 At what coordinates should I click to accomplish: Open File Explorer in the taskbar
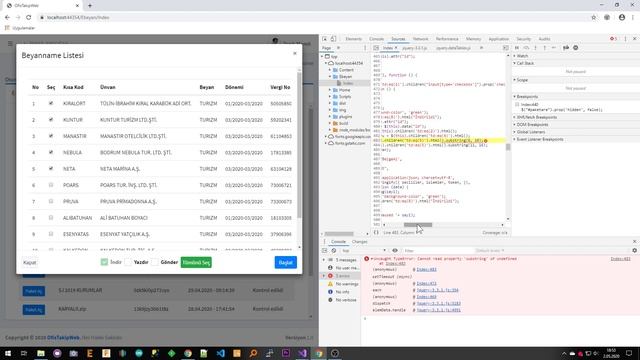pyautogui.click(x=41, y=353)
